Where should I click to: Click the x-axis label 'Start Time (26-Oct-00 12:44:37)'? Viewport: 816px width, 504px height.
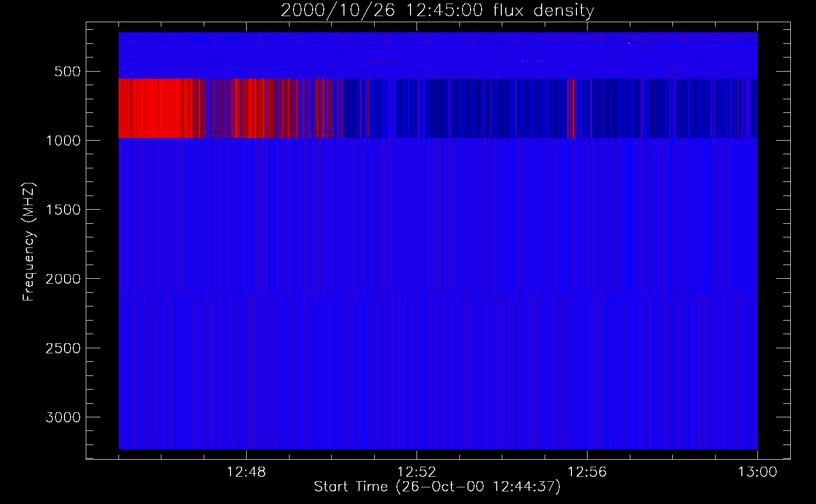[437, 487]
